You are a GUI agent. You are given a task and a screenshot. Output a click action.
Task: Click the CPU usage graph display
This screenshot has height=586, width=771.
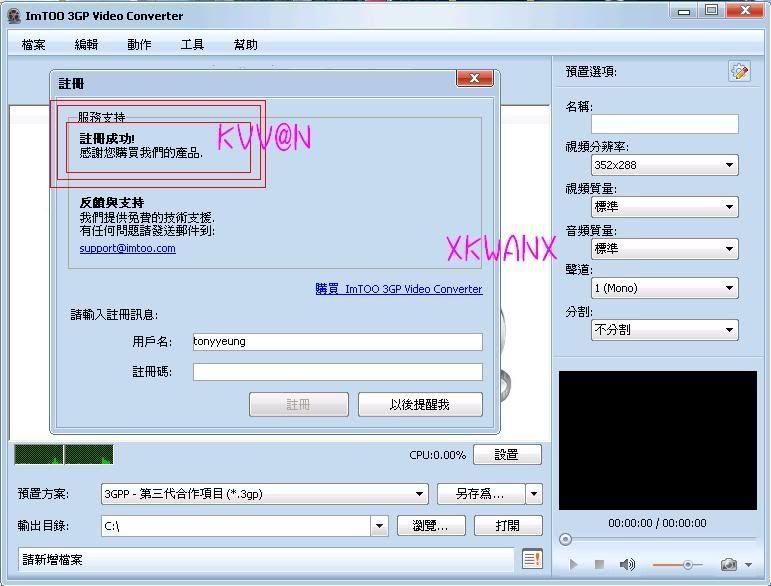64,454
